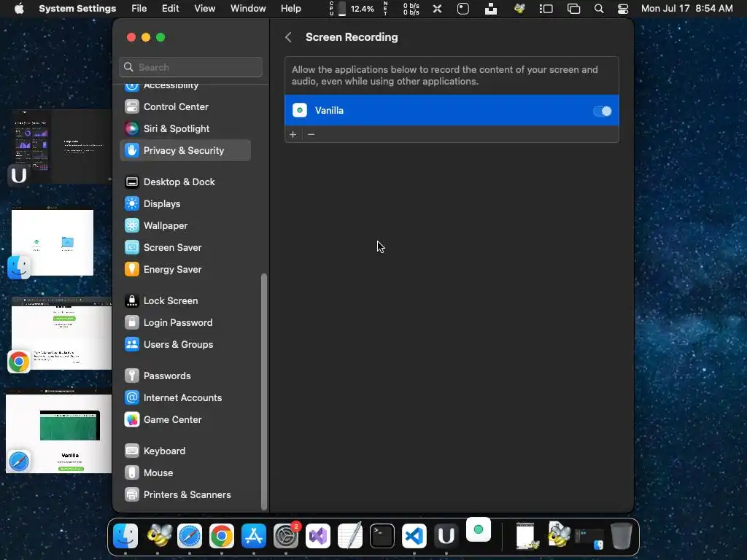Open Screen Saver settings icon

(x=132, y=248)
